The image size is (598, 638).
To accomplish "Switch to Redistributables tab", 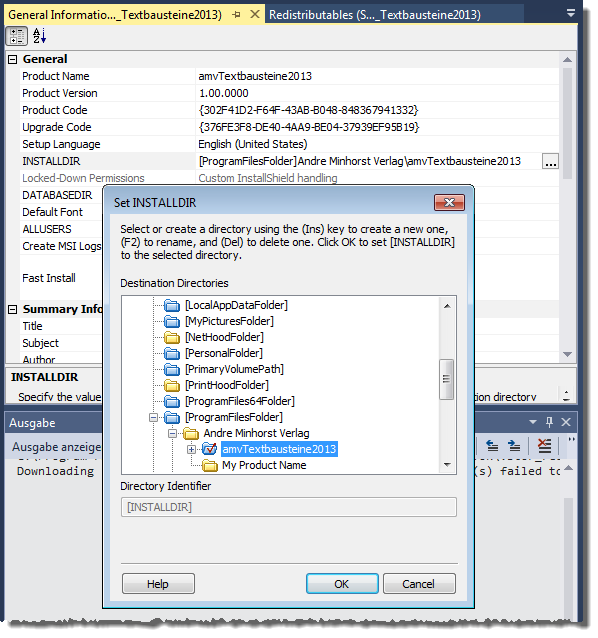I will (x=375, y=15).
